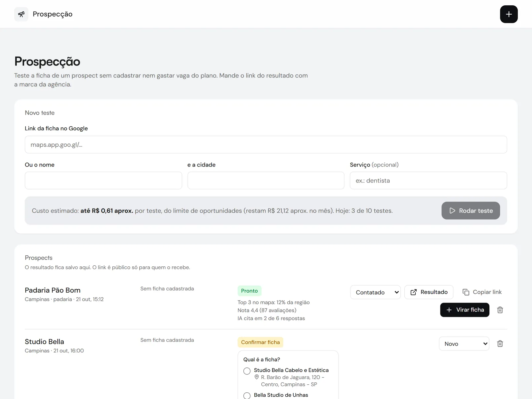Click the Prospecção header title text
Image resolution: width=532 pixels, height=399 pixels.
click(x=53, y=14)
